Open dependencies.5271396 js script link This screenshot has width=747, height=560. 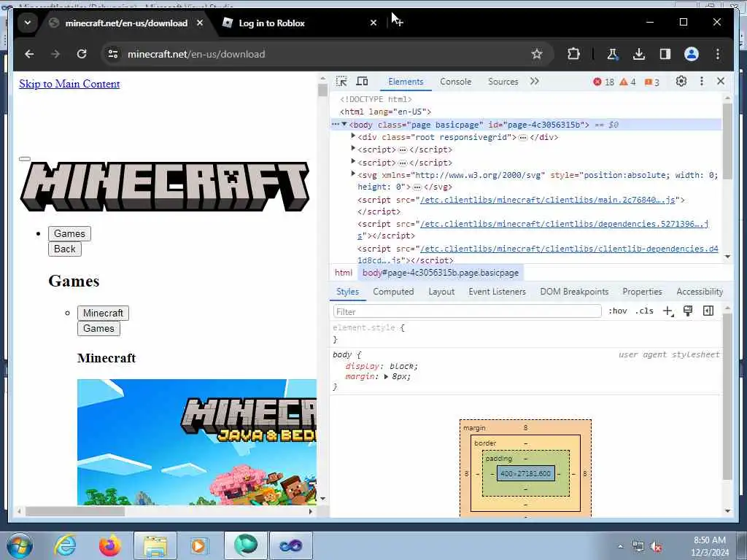[x=564, y=224]
